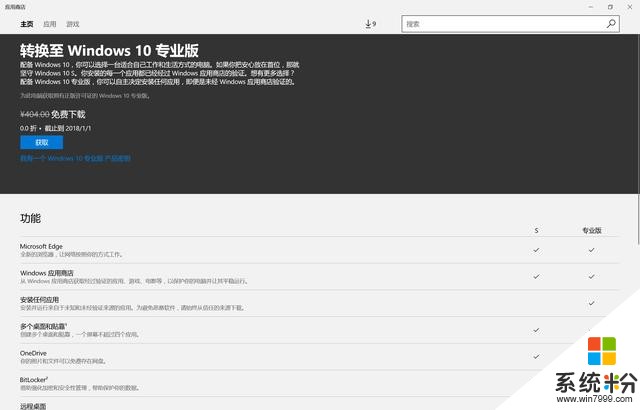Open the 游戏 tab
Viewport: 640px width, 410px height.
73,24
